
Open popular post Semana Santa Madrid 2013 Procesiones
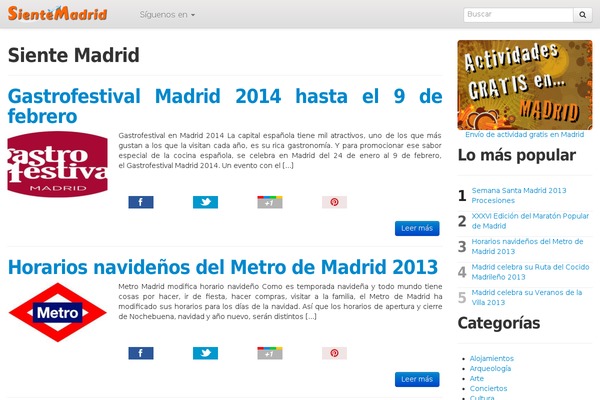pyautogui.click(x=519, y=195)
